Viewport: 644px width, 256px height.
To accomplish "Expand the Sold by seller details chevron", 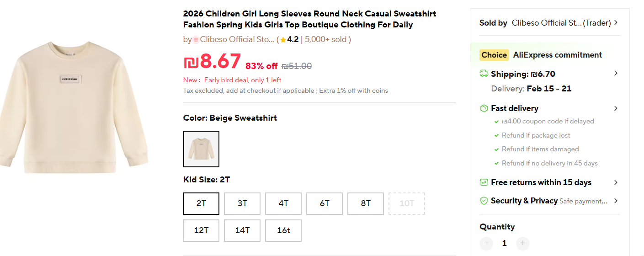I will point(616,22).
